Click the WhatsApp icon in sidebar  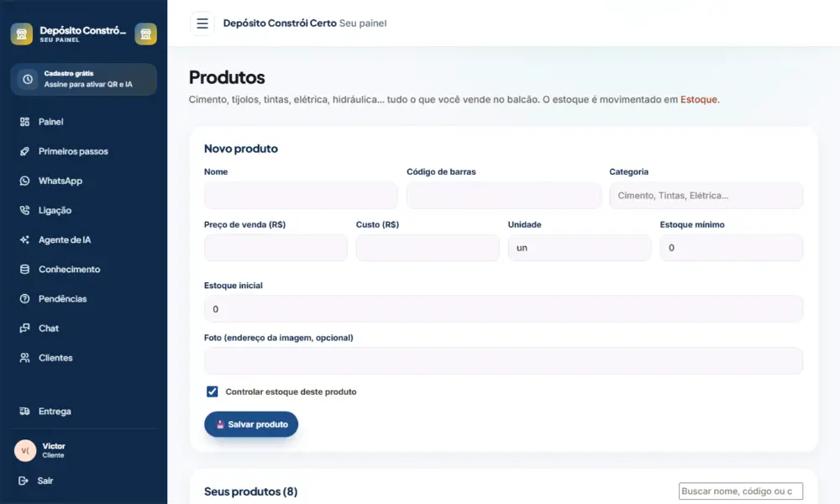tap(24, 181)
